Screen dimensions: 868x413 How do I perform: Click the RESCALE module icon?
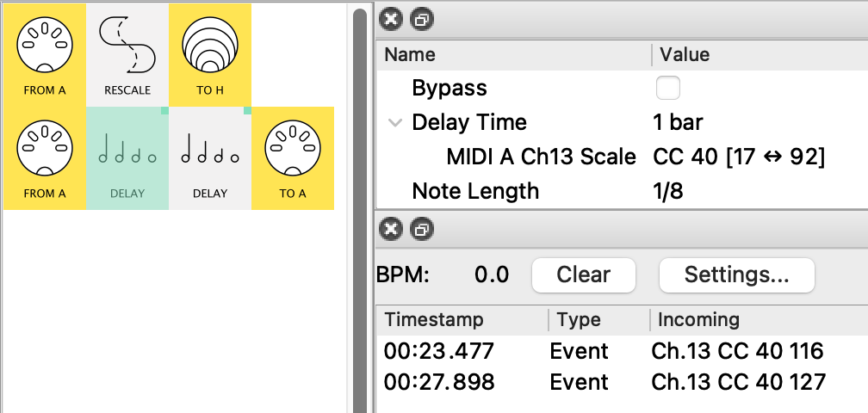coord(127,53)
